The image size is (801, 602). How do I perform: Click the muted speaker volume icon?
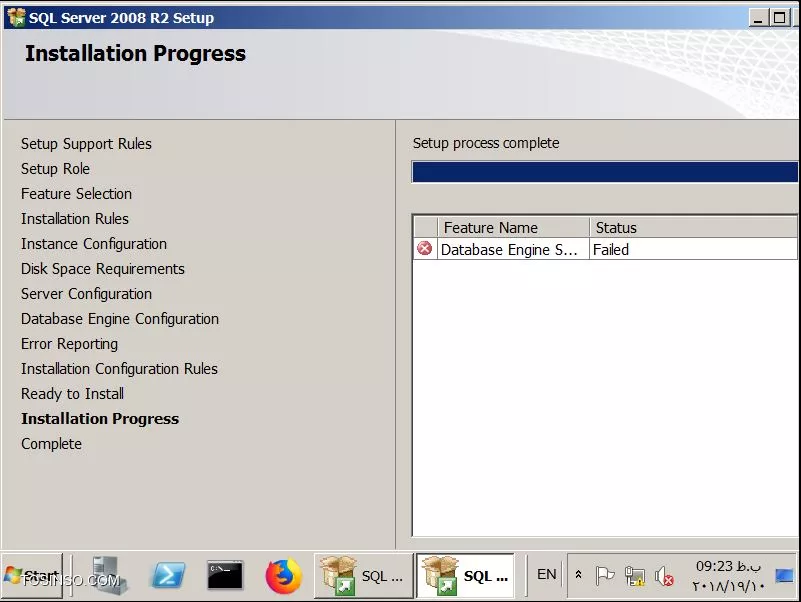[664, 576]
